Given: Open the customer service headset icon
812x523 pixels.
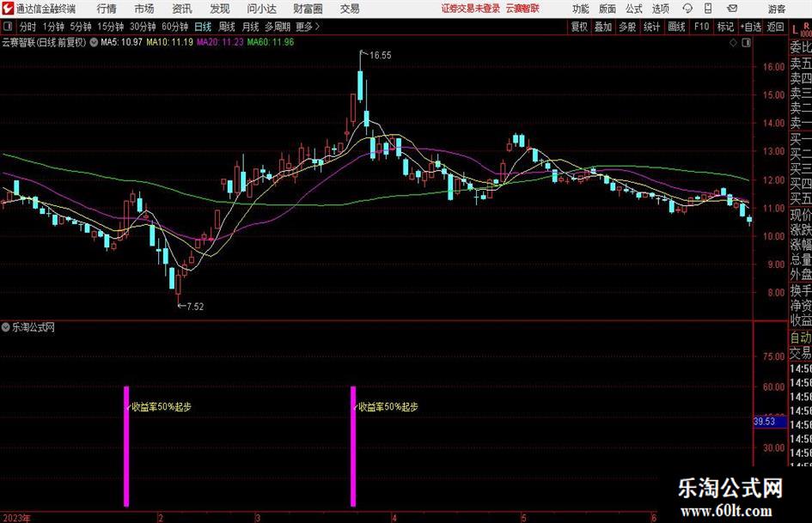Looking at the screenshot, I should pyautogui.click(x=687, y=9).
